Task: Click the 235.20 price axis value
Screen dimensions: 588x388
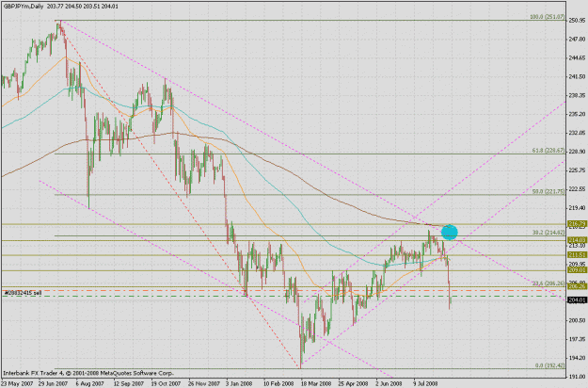Action: click(577, 114)
